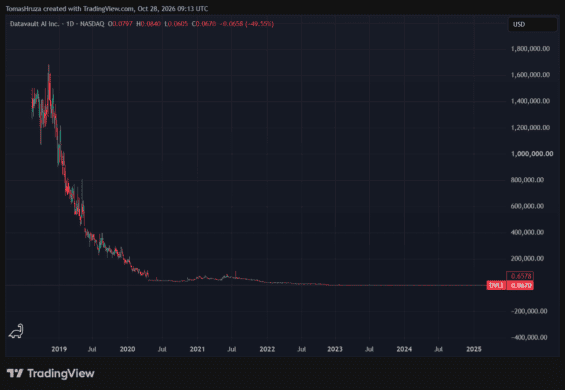Screen dimensions: 565x390
Task: Click the Datavault AI Inc. symbol title
Action: click(34, 24)
